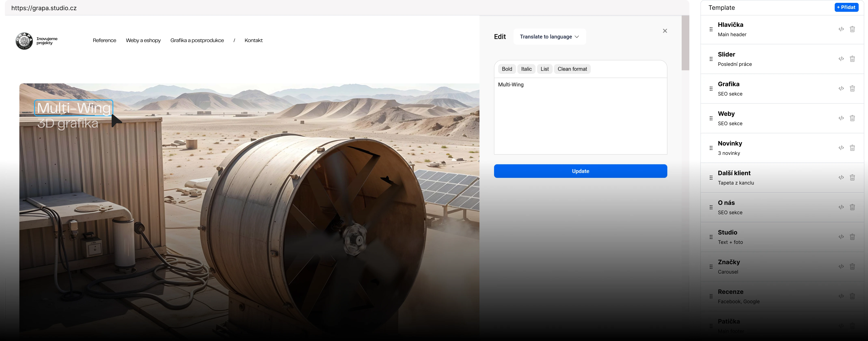Click the Weby row drag handle
Screen dimensions: 868x341
(x=711, y=118)
